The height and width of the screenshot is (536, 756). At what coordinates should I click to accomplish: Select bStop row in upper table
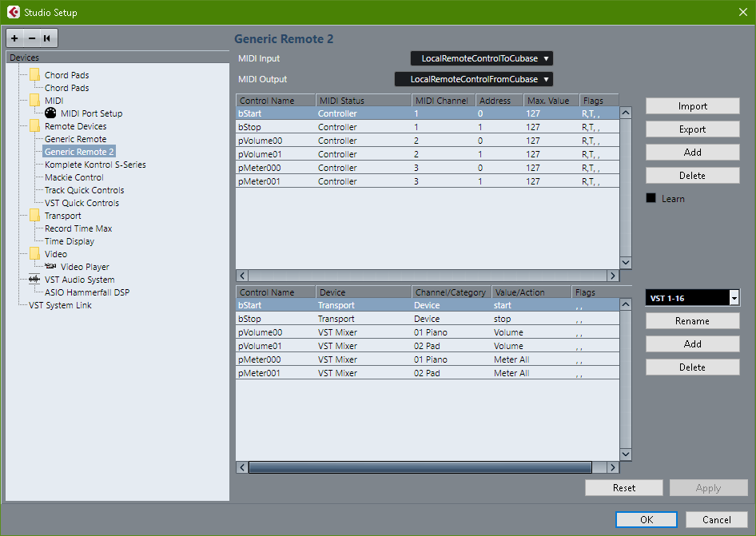coord(428,127)
